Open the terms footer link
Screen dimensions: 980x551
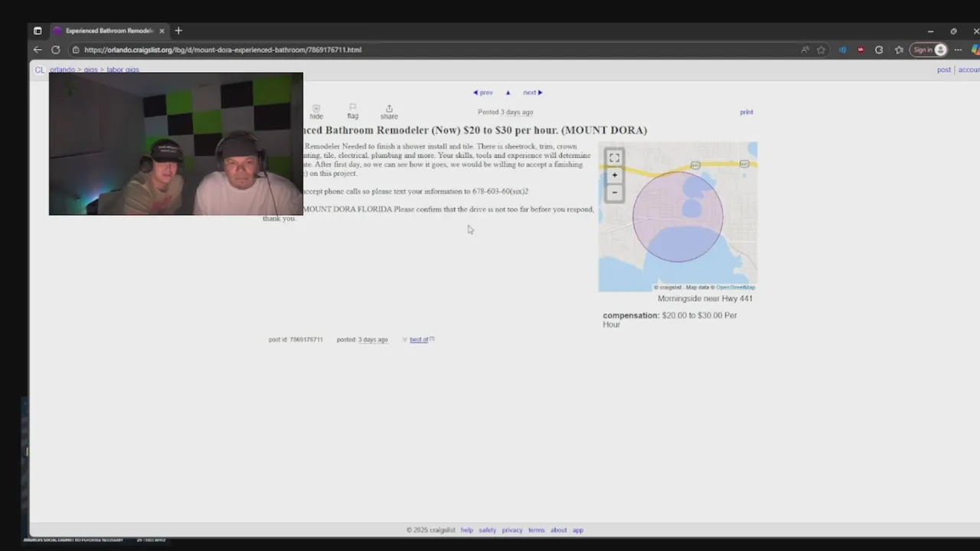(536, 530)
